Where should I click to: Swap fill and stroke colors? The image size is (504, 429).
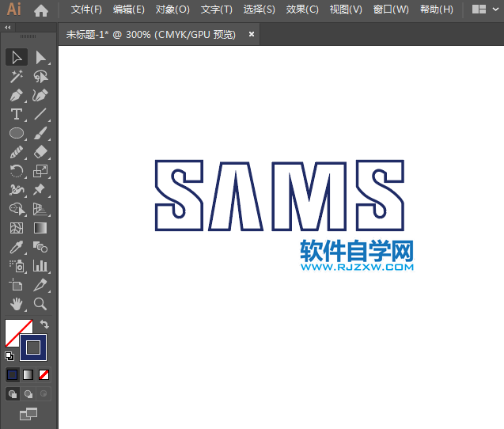(x=45, y=325)
